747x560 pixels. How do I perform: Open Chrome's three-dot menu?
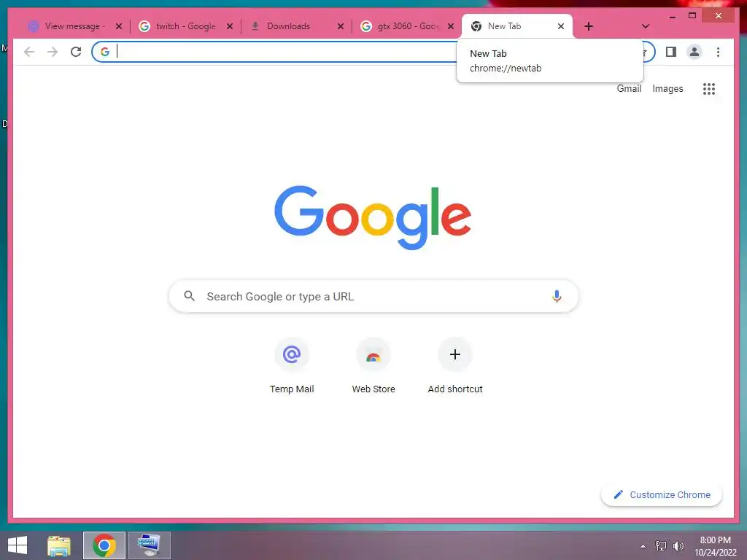[718, 52]
